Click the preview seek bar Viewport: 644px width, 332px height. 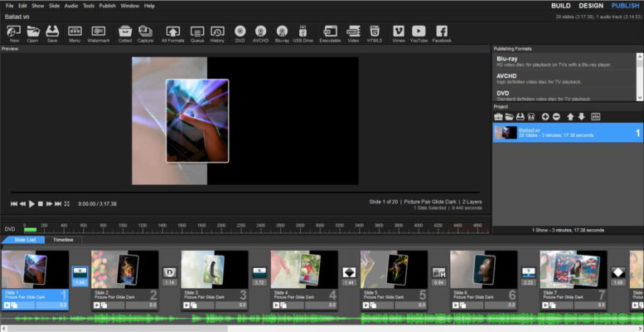tap(245, 193)
